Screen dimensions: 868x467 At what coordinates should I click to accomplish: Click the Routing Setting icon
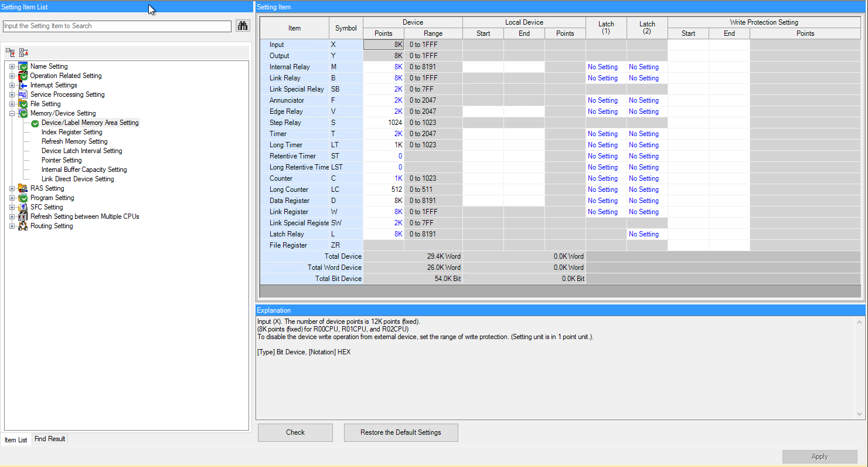23,226
